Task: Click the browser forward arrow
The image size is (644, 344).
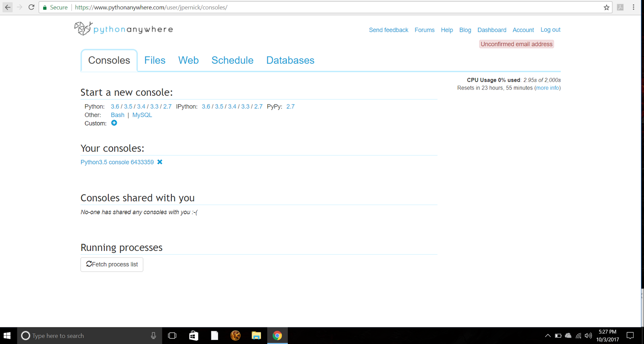Action: point(19,7)
